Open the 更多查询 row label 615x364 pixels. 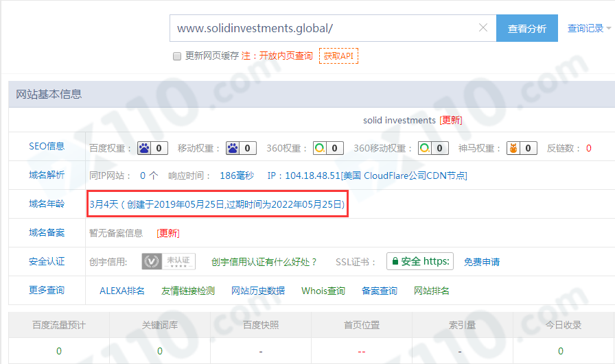pos(47,291)
